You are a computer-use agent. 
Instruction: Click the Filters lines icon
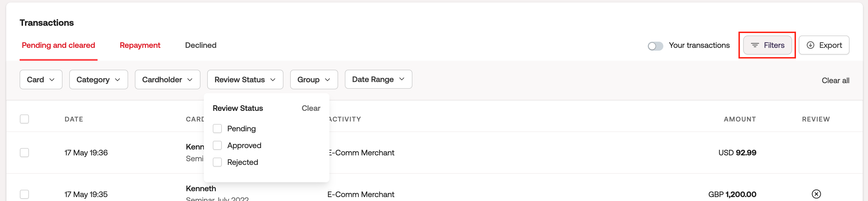tap(754, 45)
